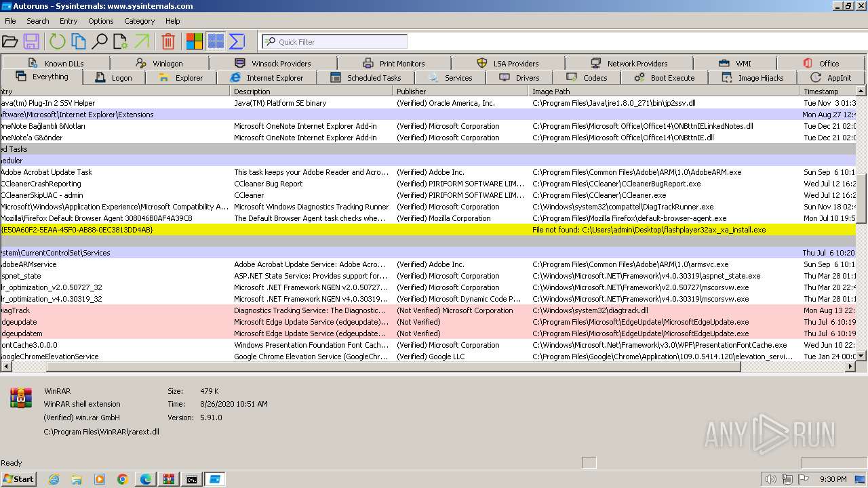Screen dimensions: 868x488
Task: Sort by the Image Path column header
Action: [665, 91]
